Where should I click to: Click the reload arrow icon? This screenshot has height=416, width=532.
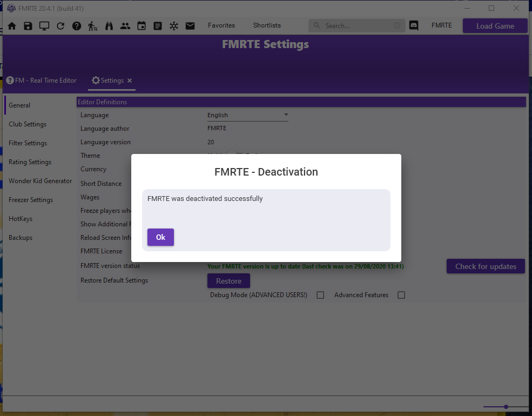[60, 26]
